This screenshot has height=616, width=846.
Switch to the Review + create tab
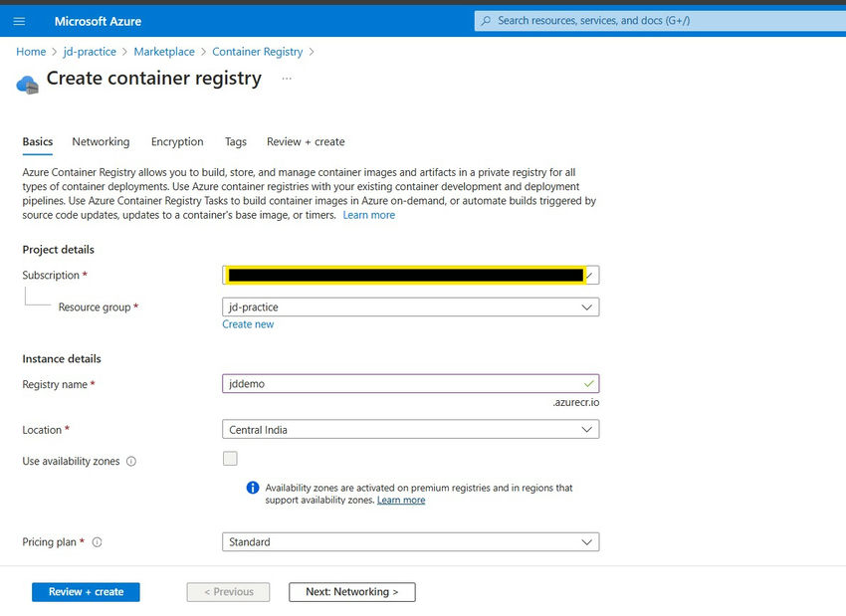click(x=306, y=142)
